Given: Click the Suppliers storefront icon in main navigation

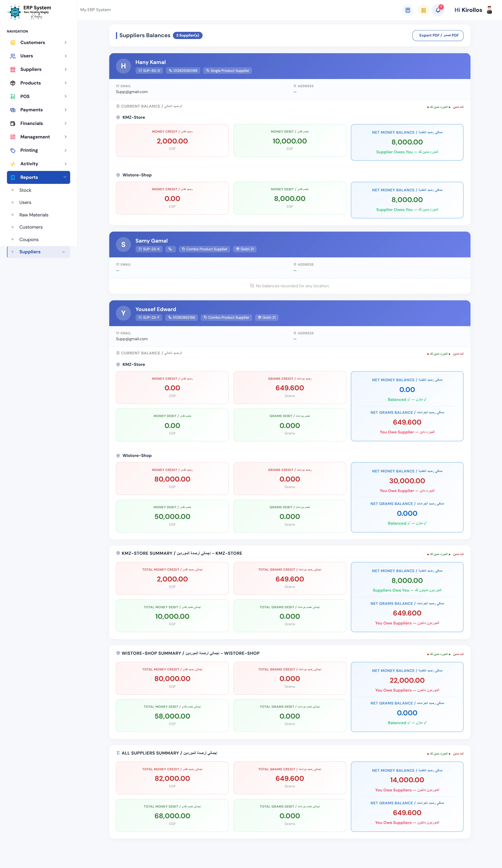Looking at the screenshot, I should tap(13, 69).
